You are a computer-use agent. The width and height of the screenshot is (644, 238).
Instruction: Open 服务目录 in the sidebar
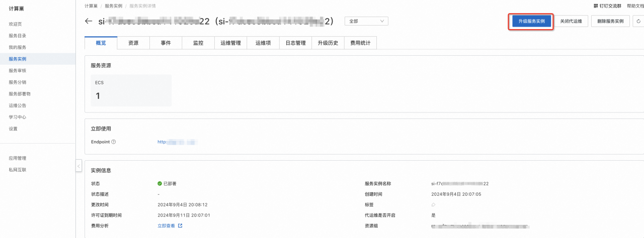pos(18,36)
